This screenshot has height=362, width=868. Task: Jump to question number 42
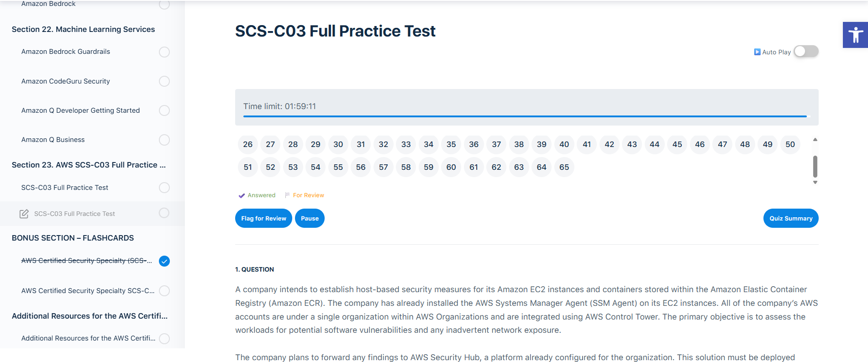[609, 144]
